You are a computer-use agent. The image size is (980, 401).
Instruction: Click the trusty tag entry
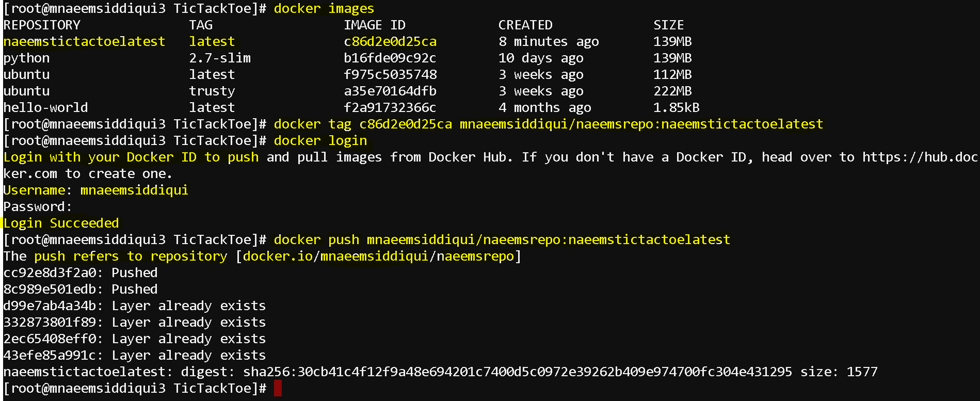pyautogui.click(x=212, y=91)
